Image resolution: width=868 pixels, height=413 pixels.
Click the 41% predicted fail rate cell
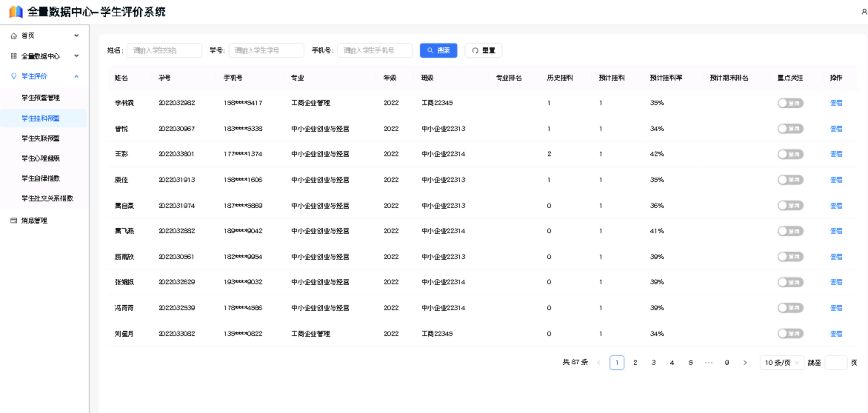pos(657,231)
